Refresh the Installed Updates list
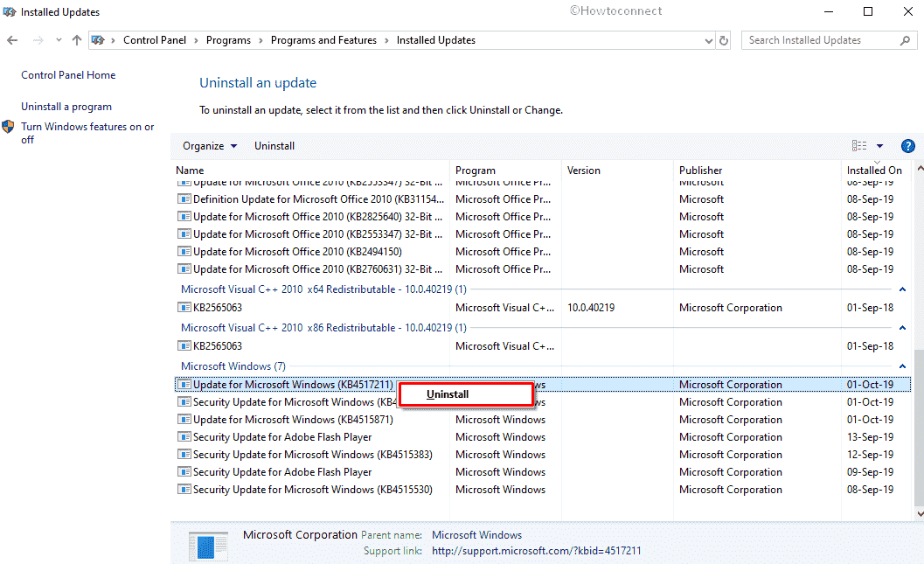Image resolution: width=924 pixels, height=564 pixels. pyautogui.click(x=724, y=41)
